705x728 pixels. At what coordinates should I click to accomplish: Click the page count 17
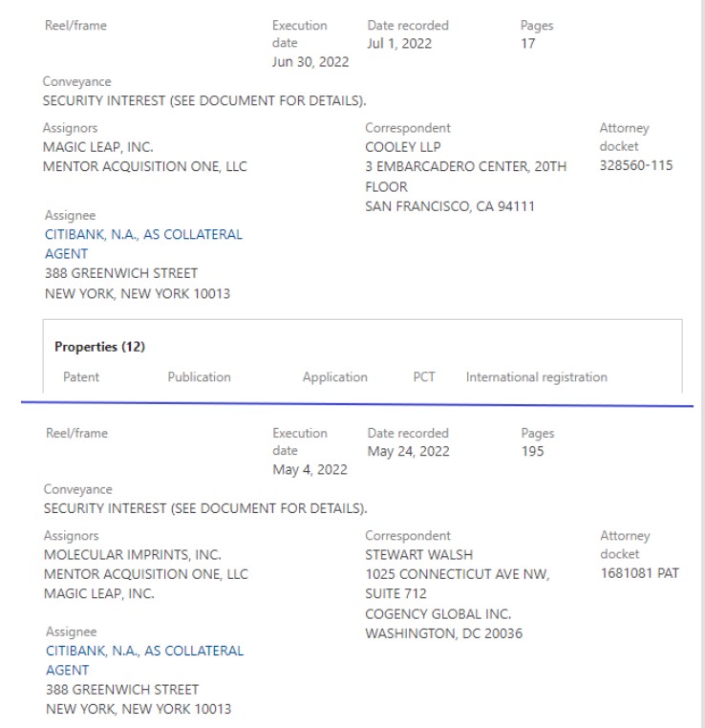pos(528,44)
